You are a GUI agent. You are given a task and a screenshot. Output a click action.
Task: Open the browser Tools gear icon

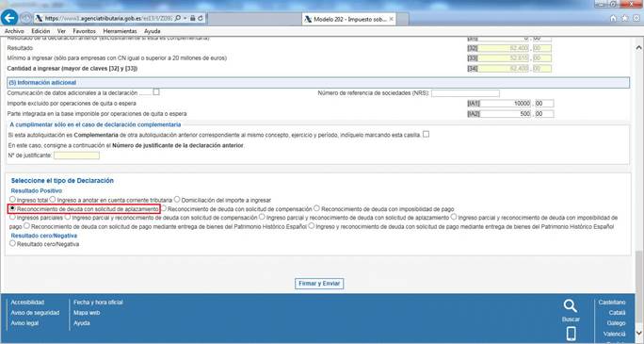pyautogui.click(x=636, y=19)
